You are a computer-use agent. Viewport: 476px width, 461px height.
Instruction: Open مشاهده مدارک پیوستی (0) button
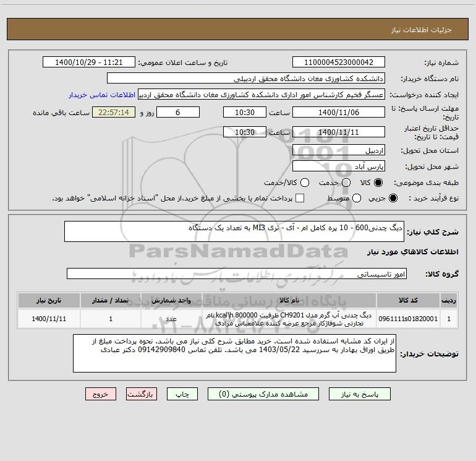(x=263, y=394)
